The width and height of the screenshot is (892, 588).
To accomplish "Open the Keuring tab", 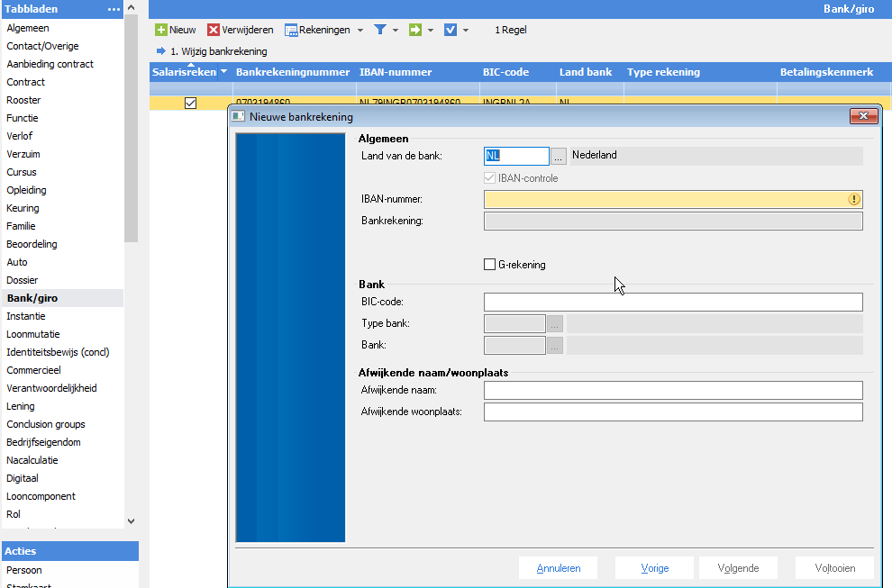I will (x=23, y=208).
